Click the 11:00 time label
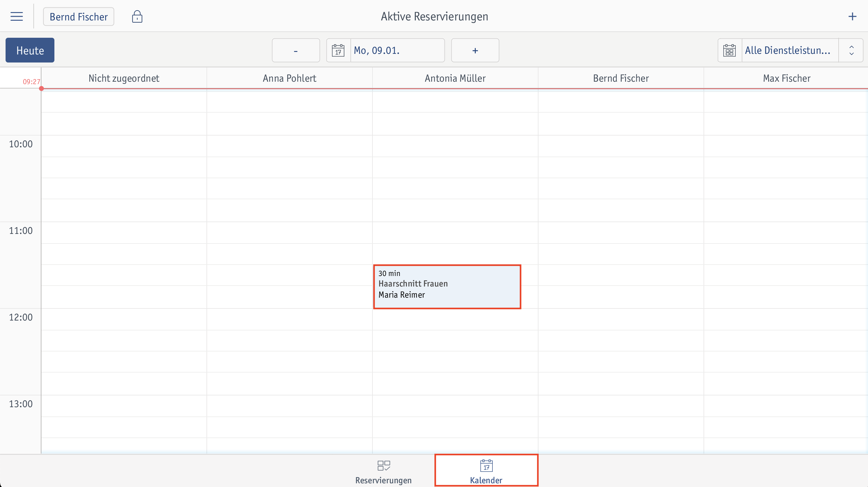868x487 pixels. (20, 231)
